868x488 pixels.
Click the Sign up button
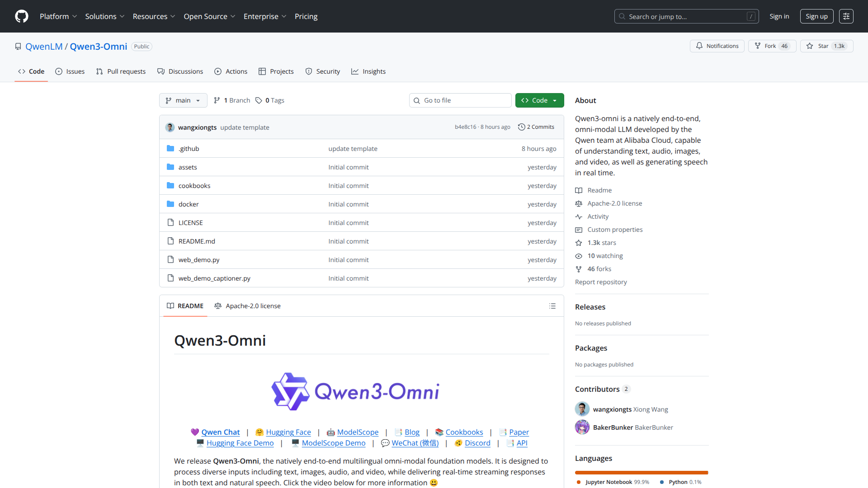pos(816,16)
